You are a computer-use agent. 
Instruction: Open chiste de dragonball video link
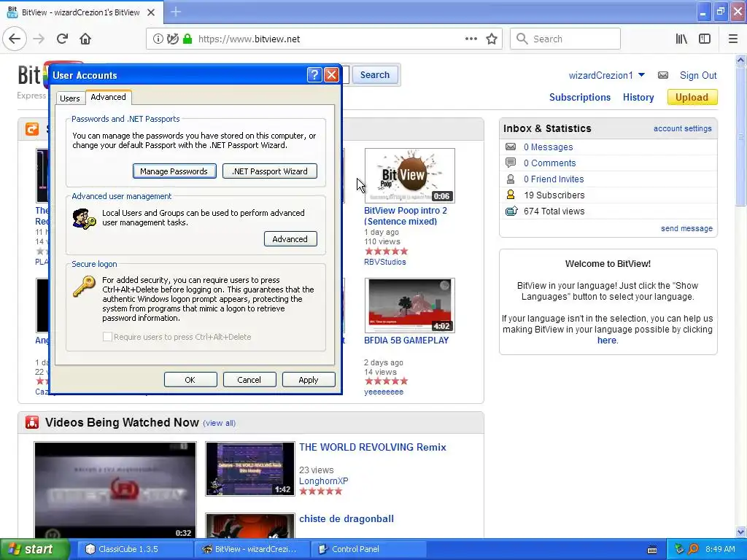point(347,518)
